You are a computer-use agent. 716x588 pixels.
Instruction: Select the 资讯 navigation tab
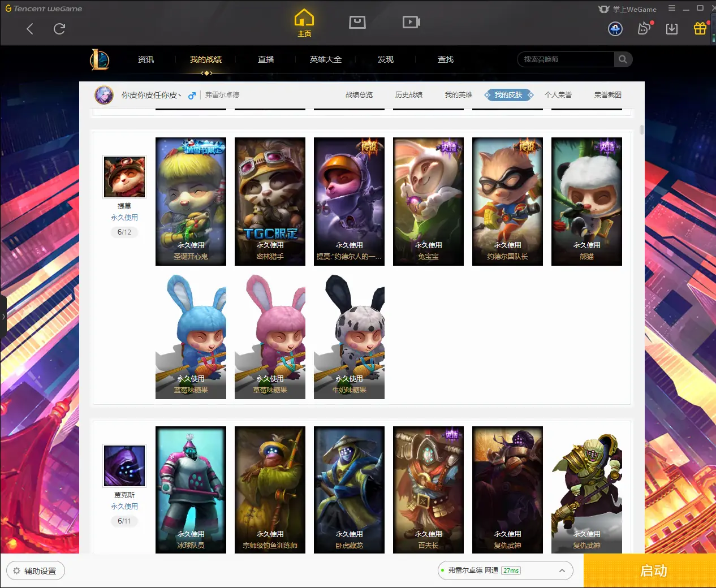point(146,59)
